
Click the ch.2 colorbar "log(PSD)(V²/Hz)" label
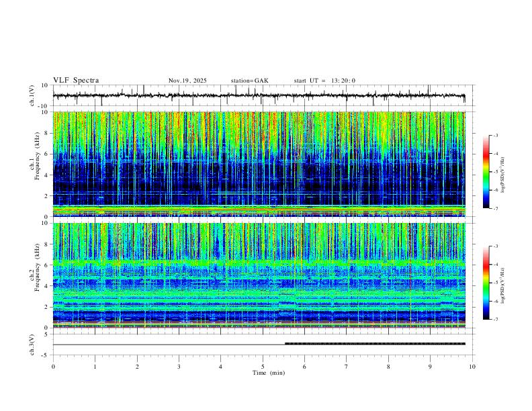coord(502,285)
